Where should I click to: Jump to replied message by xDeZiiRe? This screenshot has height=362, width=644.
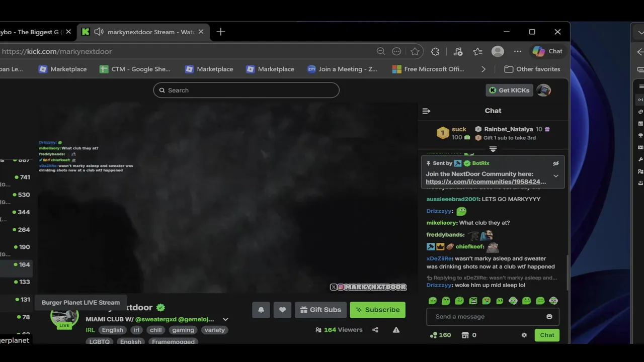[x=492, y=278]
